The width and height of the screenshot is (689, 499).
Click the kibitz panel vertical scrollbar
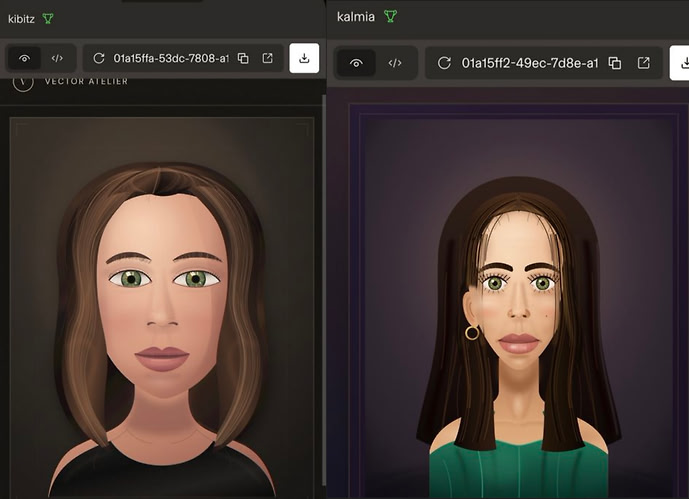[x=324, y=290]
